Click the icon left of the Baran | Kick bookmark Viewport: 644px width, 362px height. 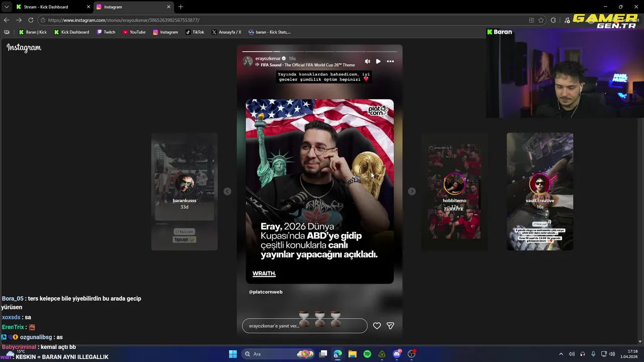click(7, 32)
